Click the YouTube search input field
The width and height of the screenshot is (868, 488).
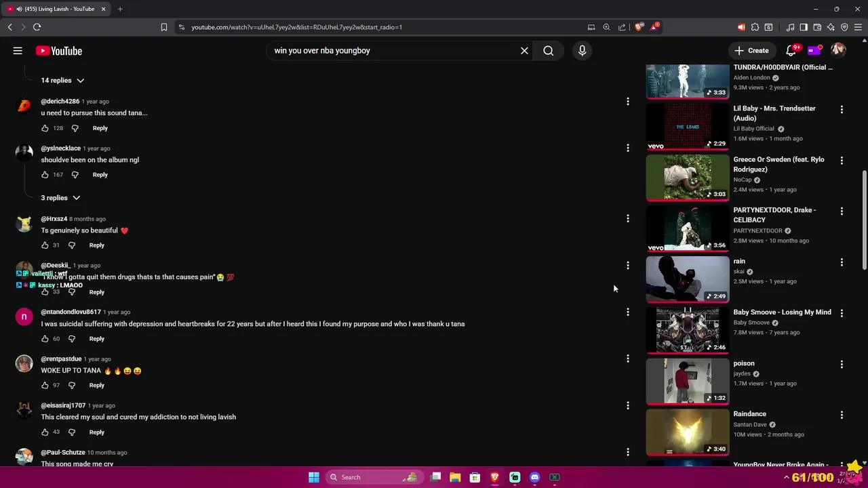coord(393,51)
